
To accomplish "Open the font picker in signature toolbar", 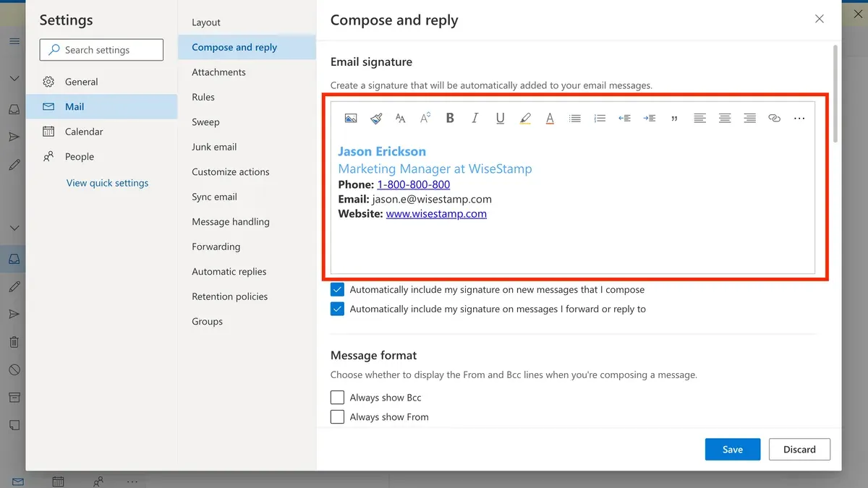I will click(401, 119).
